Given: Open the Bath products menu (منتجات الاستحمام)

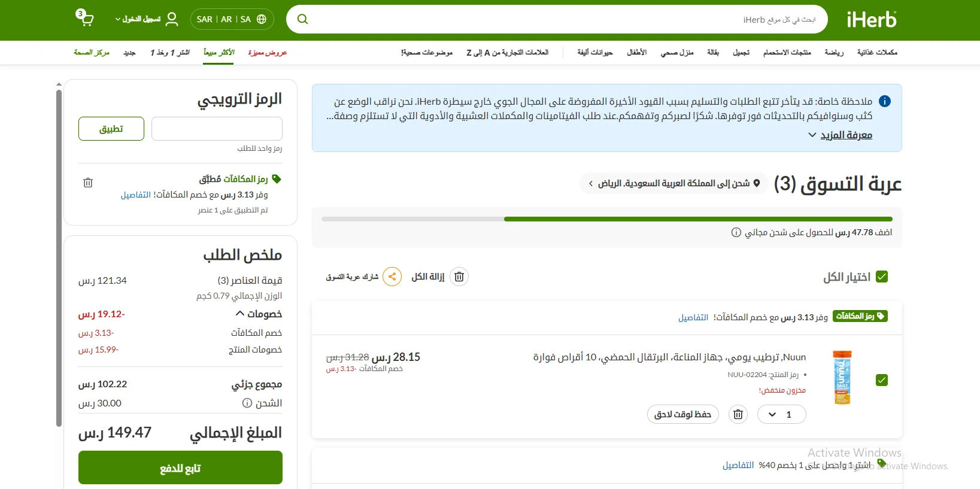Looking at the screenshot, I should [x=787, y=53].
